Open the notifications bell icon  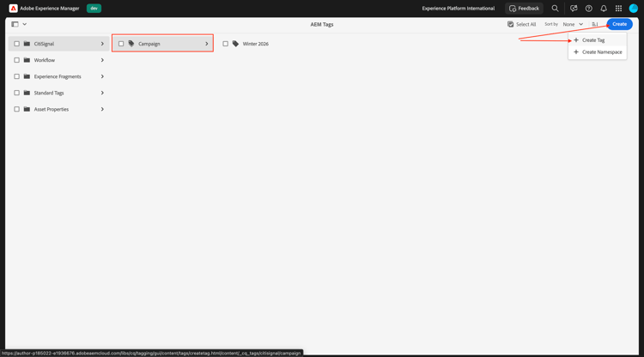604,9
